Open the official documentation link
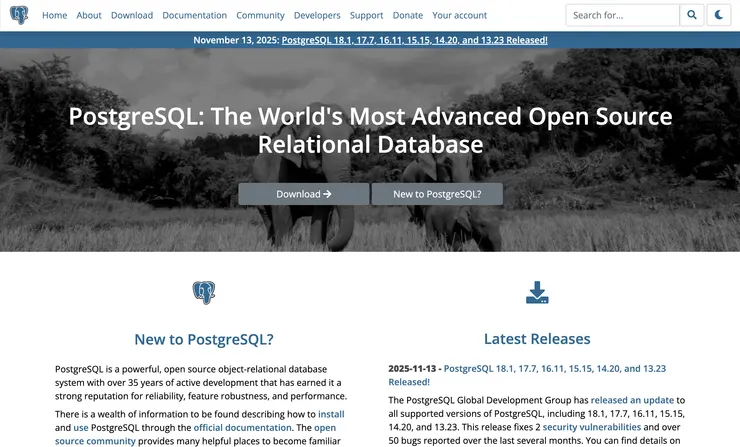This screenshot has height=447, width=740. click(243, 428)
